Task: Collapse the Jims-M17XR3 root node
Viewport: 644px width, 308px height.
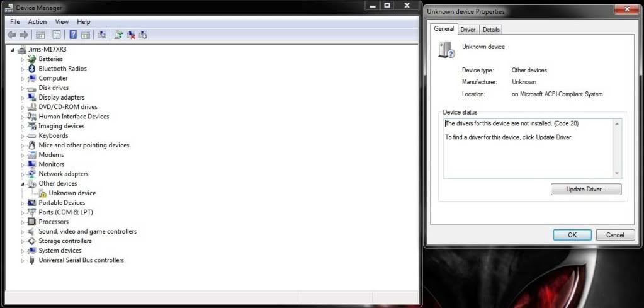Action: click(13, 50)
